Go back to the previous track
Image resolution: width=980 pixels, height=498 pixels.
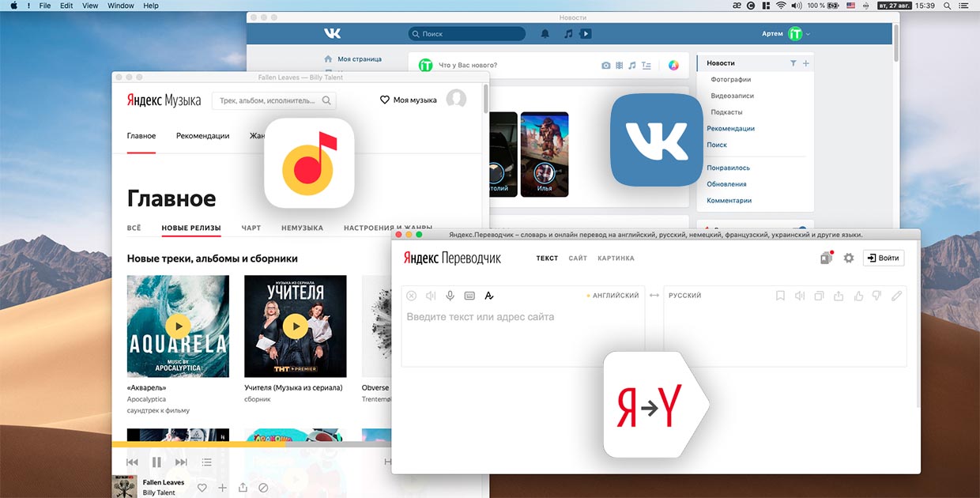click(132, 462)
